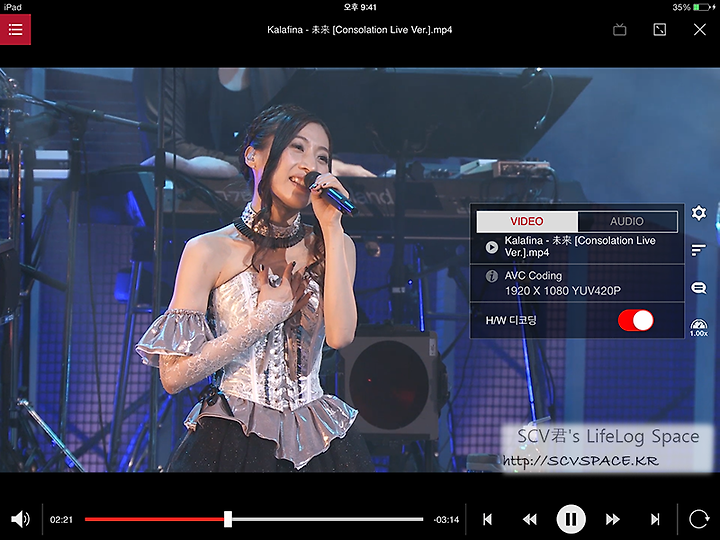This screenshot has width=720, height=540.
Task: Open the red playlist menu button
Action: point(15,29)
